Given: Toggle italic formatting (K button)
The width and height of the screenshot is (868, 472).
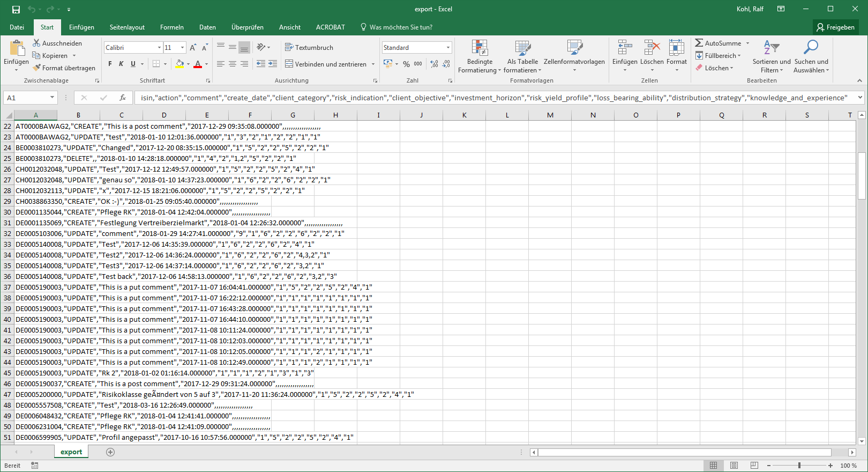Looking at the screenshot, I should tap(122, 64).
